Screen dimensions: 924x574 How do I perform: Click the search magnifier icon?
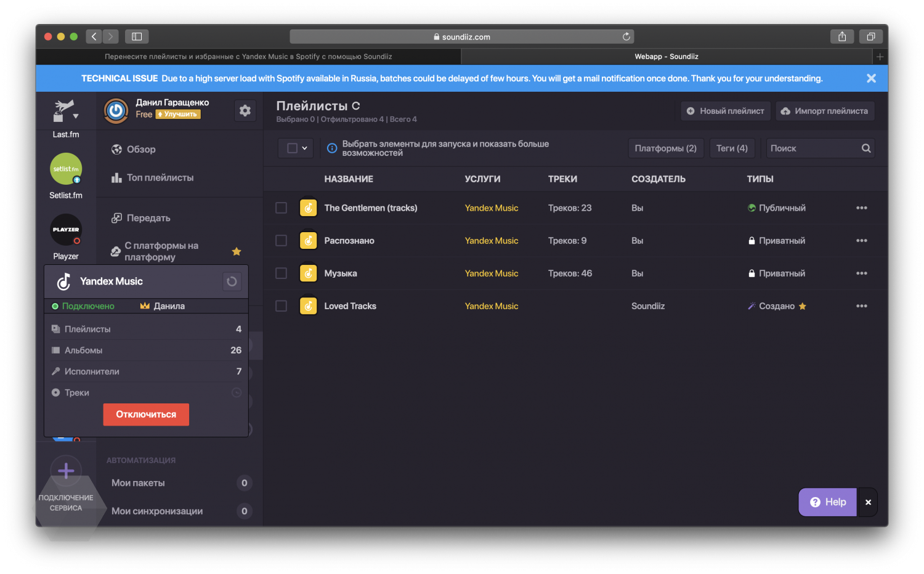pyautogui.click(x=866, y=148)
